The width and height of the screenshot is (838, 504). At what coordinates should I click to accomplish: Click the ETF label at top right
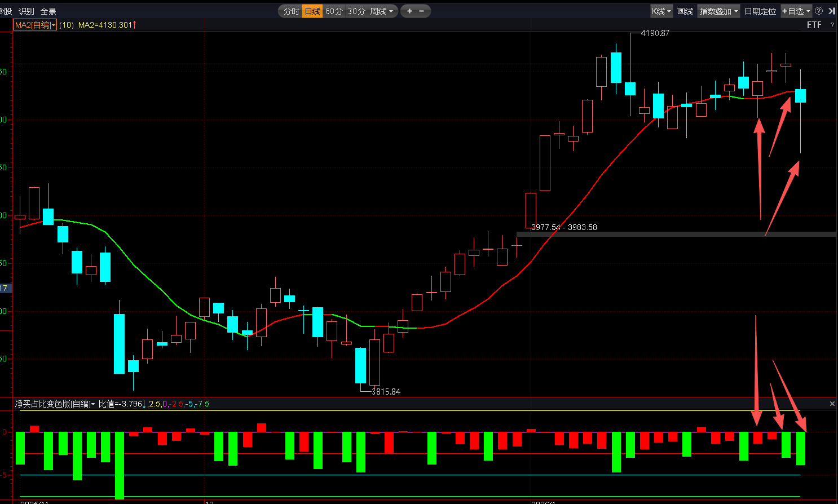tap(814, 25)
